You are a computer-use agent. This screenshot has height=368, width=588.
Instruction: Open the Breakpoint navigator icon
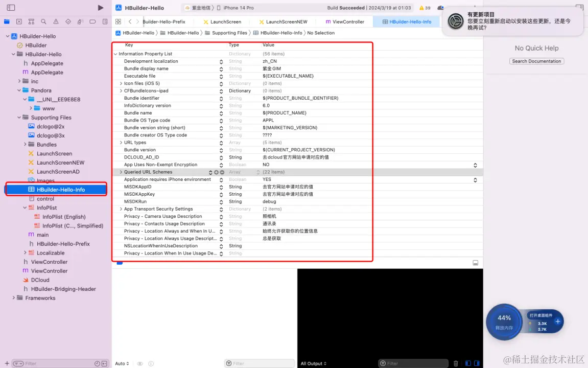[92, 22]
